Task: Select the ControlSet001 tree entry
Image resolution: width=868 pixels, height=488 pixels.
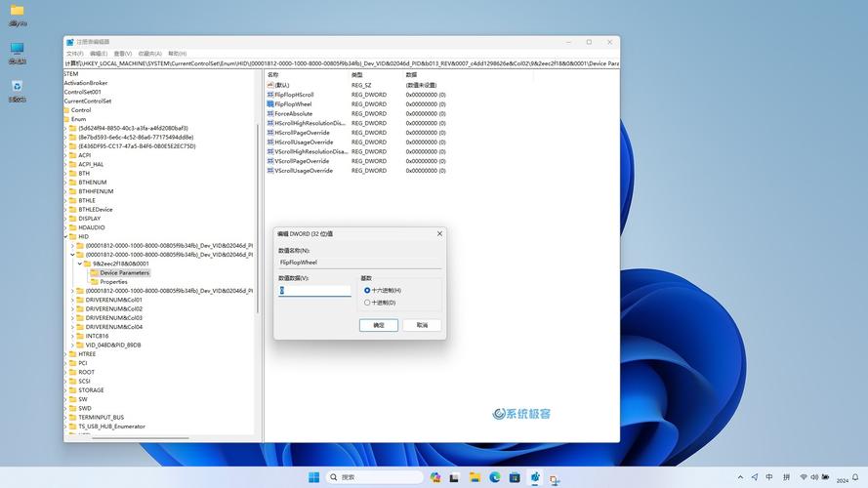Action: [82, 92]
